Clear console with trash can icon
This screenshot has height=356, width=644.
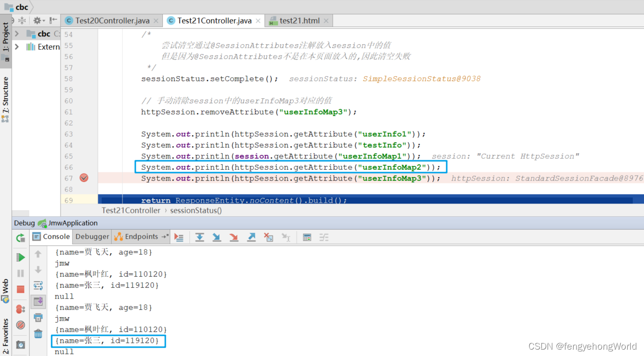coord(38,334)
